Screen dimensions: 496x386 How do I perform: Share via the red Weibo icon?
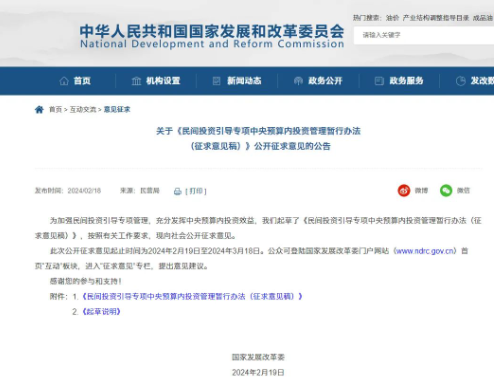pos(404,190)
